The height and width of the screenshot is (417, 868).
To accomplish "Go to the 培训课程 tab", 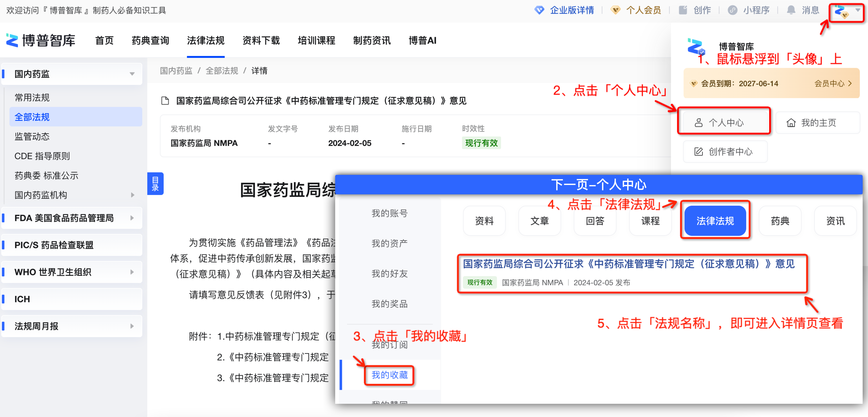I will [x=316, y=40].
